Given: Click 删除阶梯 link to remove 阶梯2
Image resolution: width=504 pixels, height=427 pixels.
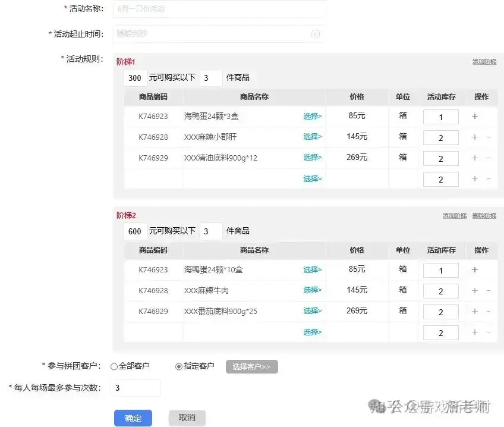Looking at the screenshot, I should point(484,215).
